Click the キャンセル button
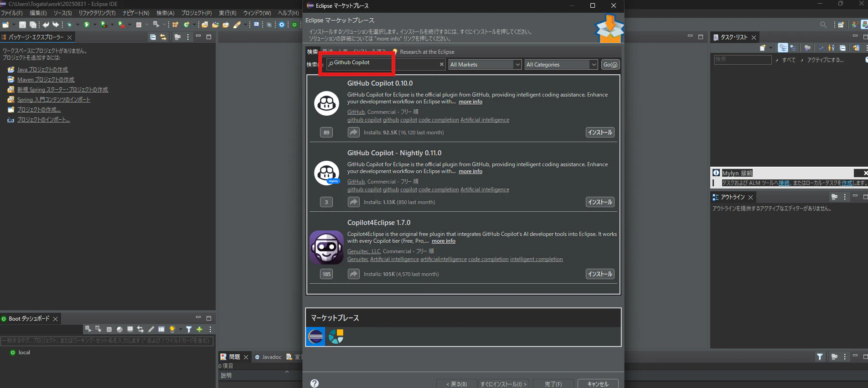 coord(598,384)
